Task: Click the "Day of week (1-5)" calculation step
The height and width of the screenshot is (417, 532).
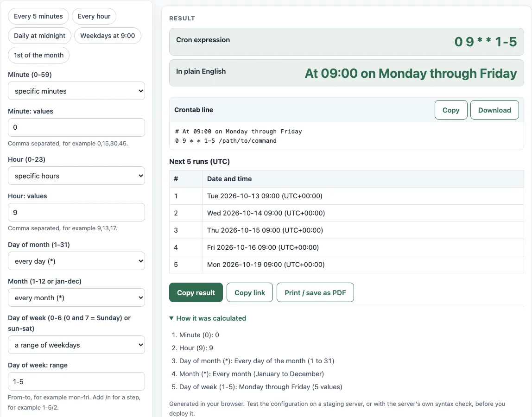Action: click(x=261, y=387)
